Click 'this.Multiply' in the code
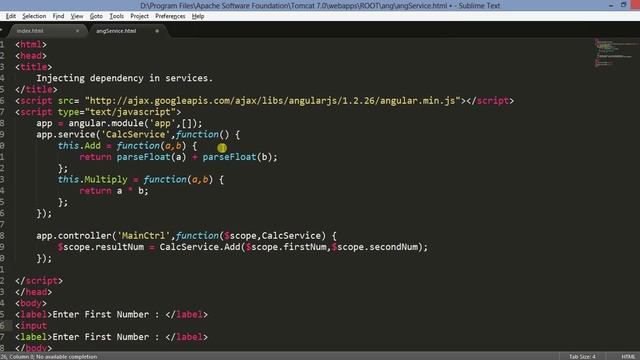640x360 pixels. tap(92, 180)
